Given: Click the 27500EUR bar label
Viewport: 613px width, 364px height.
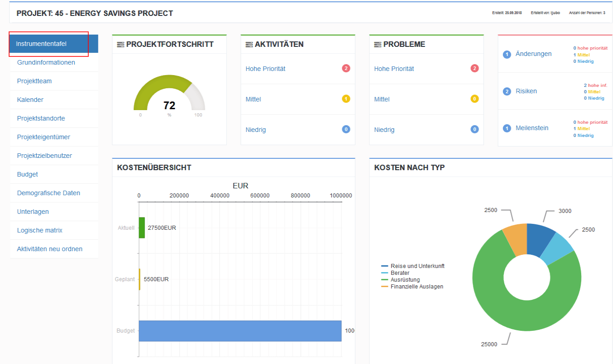Looking at the screenshot, I should 162,228.
